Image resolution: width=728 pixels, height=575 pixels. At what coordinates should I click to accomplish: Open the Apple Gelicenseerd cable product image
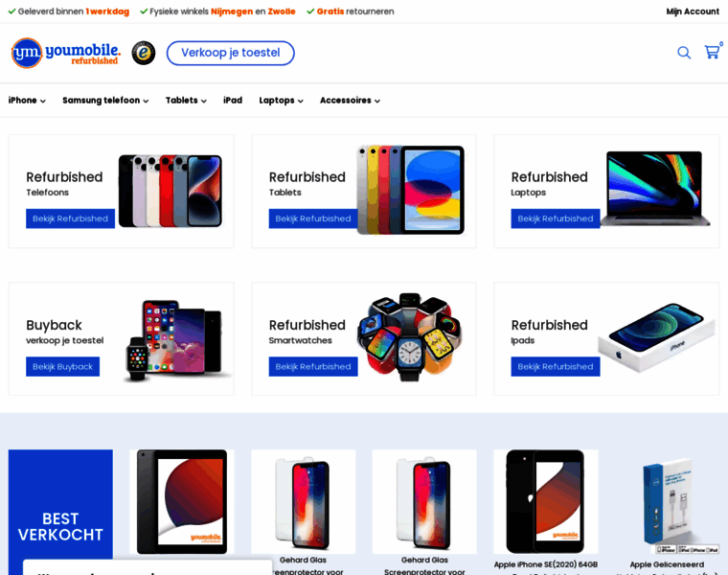click(667, 502)
